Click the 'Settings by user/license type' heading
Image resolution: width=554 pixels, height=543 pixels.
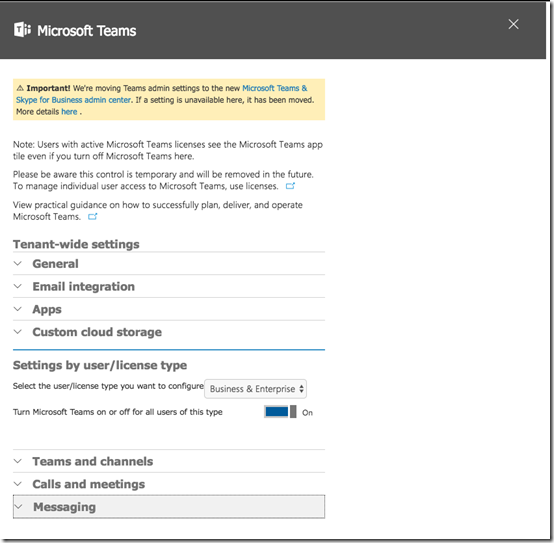[100, 365]
